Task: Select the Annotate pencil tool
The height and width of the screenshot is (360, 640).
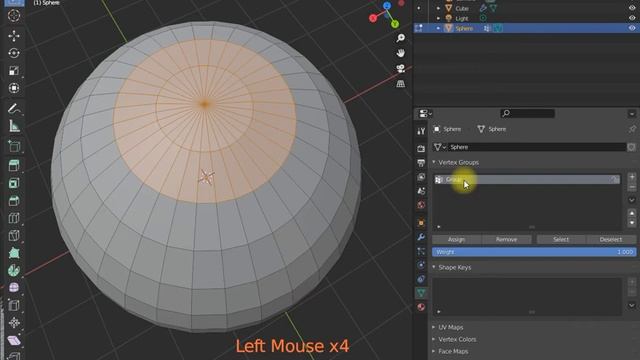Action: pyautogui.click(x=14, y=109)
